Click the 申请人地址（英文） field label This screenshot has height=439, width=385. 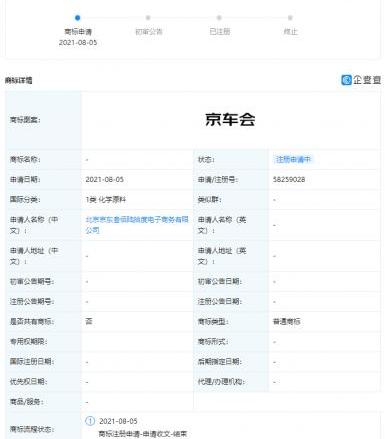point(222,256)
